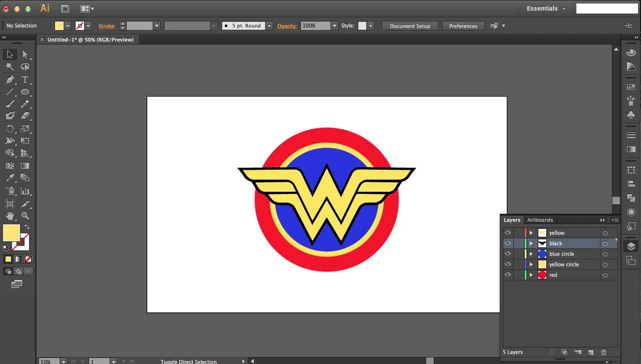This screenshot has width=641, height=364.
Task: Select the Selection tool (black arrow)
Action: tap(10, 55)
